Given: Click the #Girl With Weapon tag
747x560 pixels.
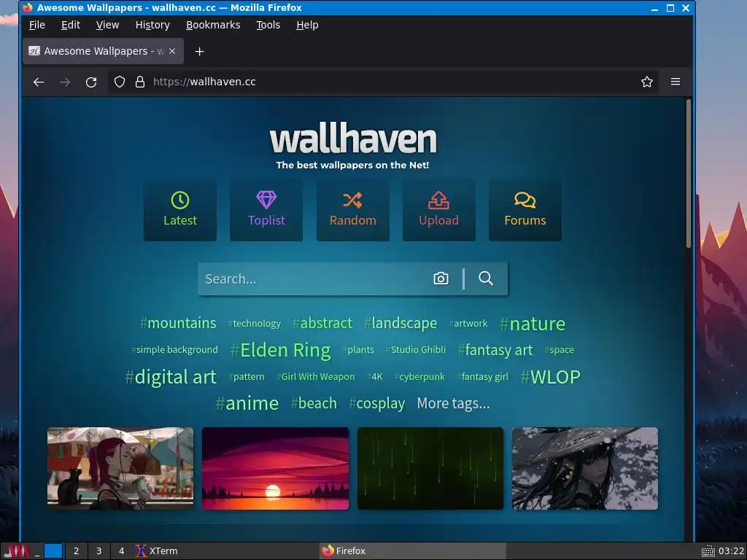Looking at the screenshot, I should click(316, 377).
